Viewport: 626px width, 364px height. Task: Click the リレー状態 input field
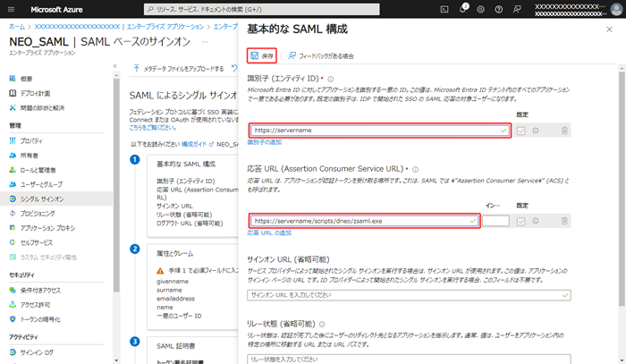click(x=409, y=359)
